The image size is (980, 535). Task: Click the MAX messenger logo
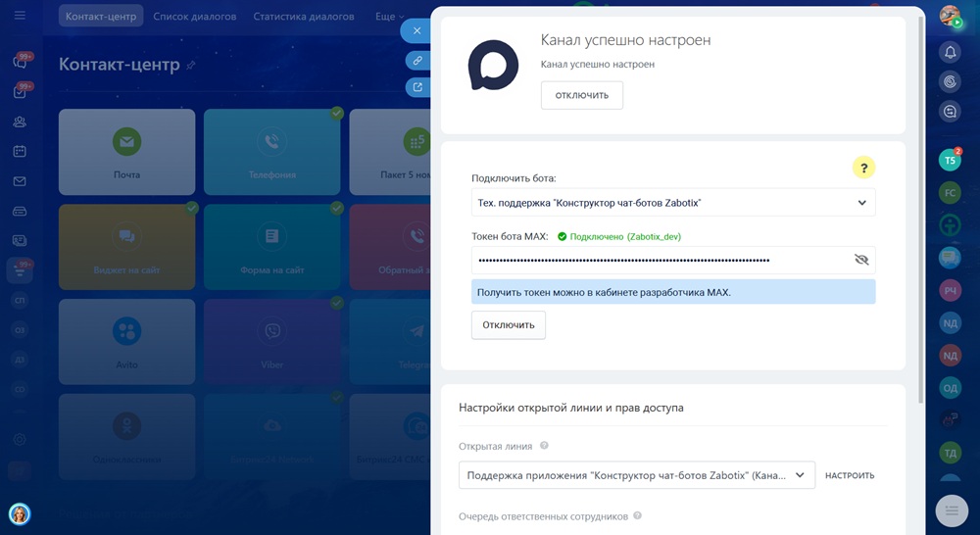tap(493, 65)
